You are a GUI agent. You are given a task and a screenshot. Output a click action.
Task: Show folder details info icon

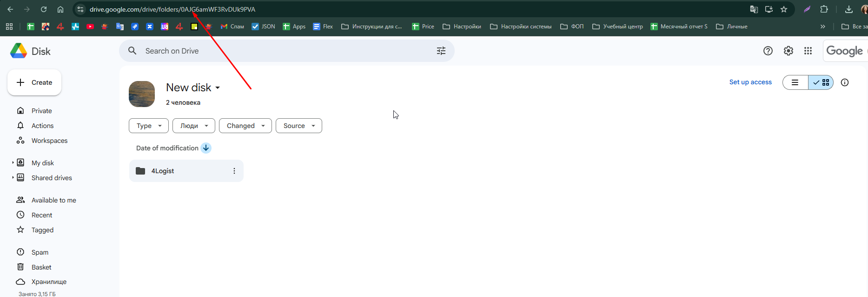tap(845, 82)
